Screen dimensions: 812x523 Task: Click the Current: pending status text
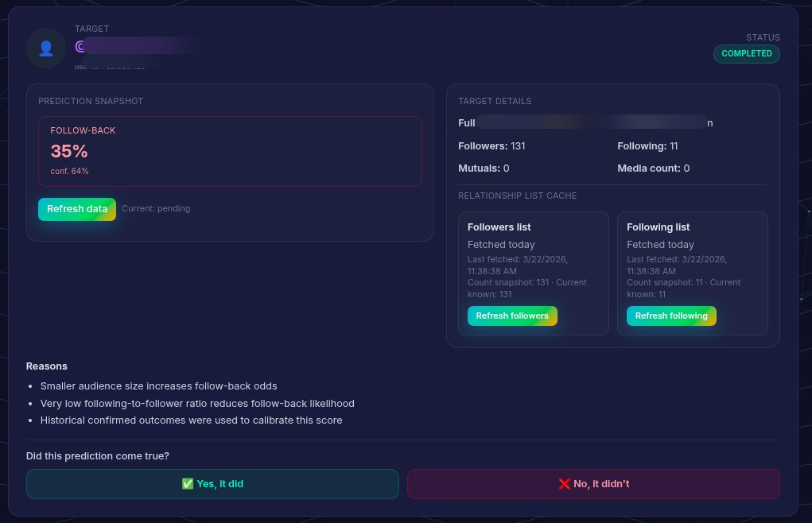click(x=156, y=209)
